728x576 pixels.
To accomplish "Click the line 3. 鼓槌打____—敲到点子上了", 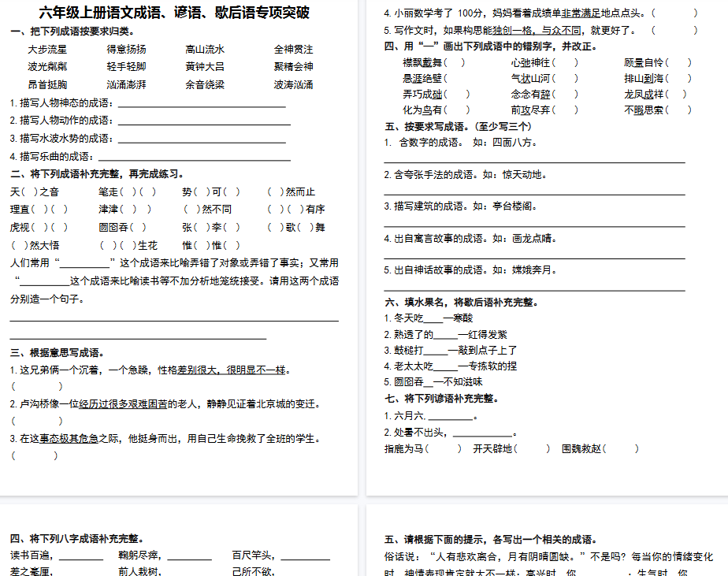I will click(x=451, y=350).
